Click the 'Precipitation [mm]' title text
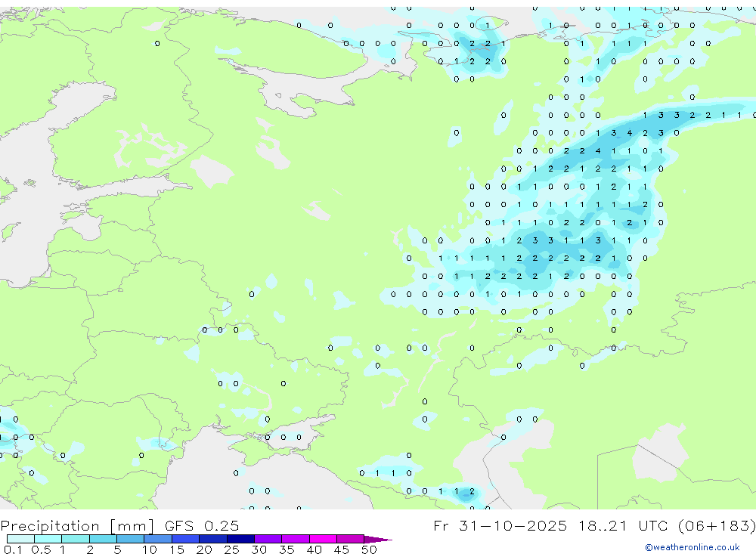This screenshot has width=756, height=554. tap(77, 526)
